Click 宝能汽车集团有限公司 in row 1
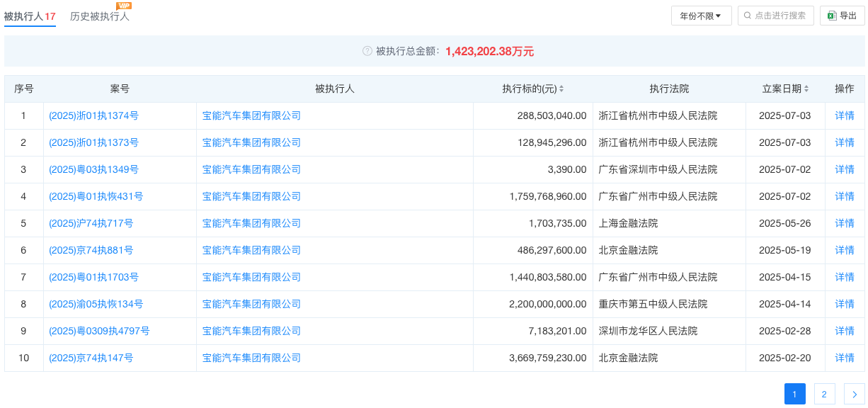The height and width of the screenshot is (408, 868). coord(251,115)
